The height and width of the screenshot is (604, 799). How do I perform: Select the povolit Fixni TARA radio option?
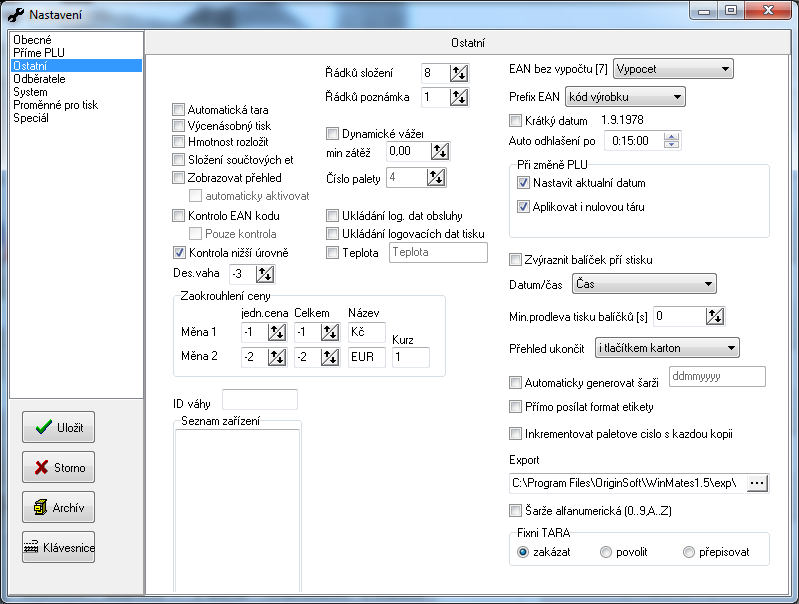pyautogui.click(x=606, y=552)
